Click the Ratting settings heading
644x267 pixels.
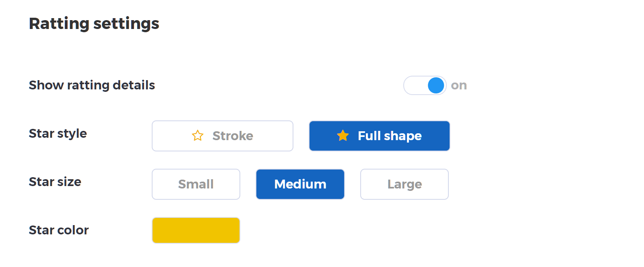pos(94,23)
